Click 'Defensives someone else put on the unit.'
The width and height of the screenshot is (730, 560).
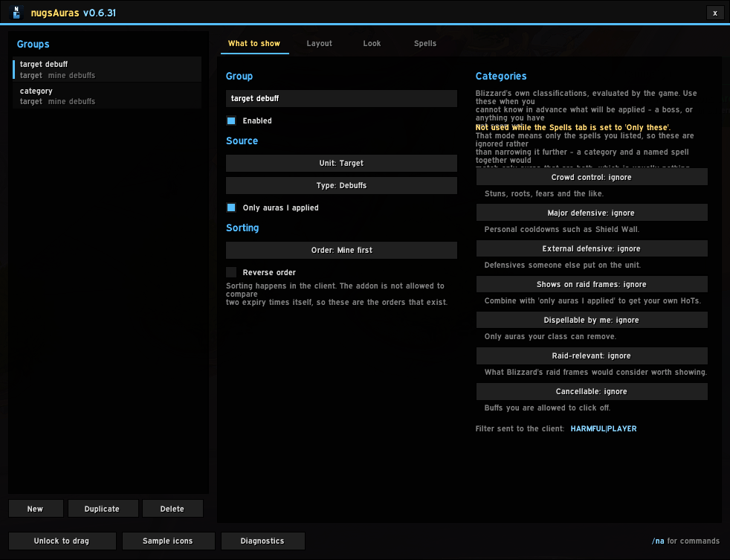click(563, 265)
